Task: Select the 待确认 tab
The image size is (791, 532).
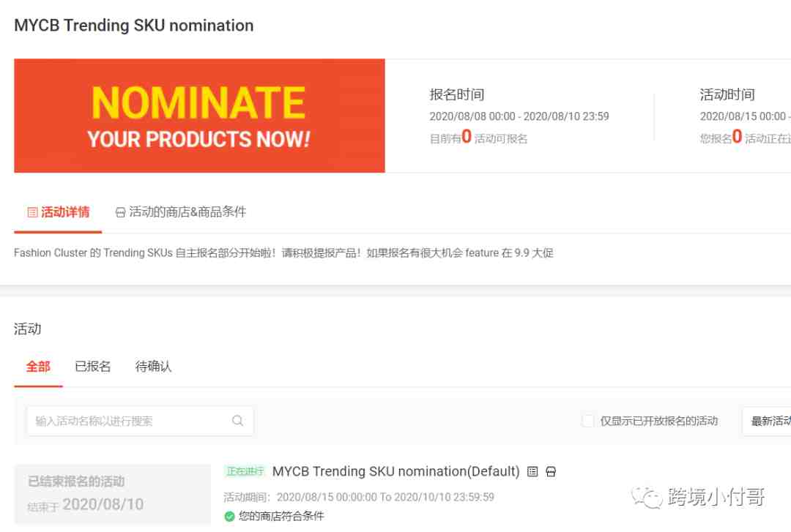Action: [x=153, y=367]
